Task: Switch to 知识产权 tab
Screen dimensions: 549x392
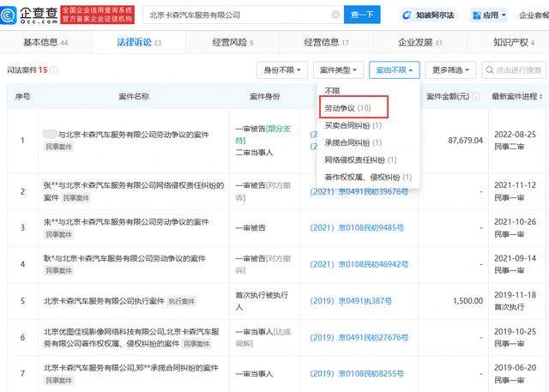Action: (514, 42)
